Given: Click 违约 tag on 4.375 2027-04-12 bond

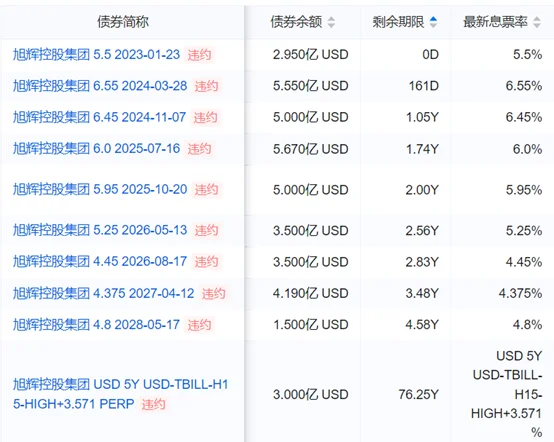Looking at the screenshot, I should coord(213,294).
